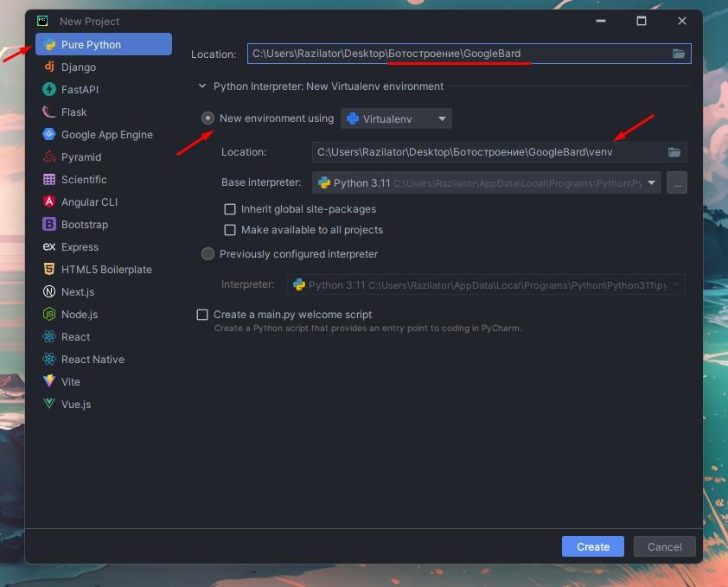Browse for venv location folder
Viewport: 728px width, 587px height.
(x=674, y=152)
